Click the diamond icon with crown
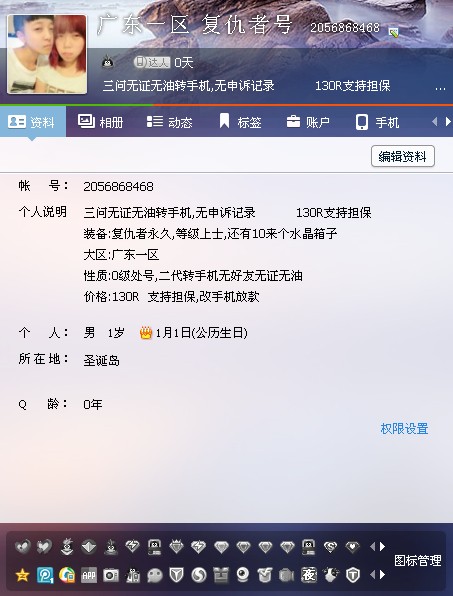Screen dimensions: 453x596 point(176,547)
